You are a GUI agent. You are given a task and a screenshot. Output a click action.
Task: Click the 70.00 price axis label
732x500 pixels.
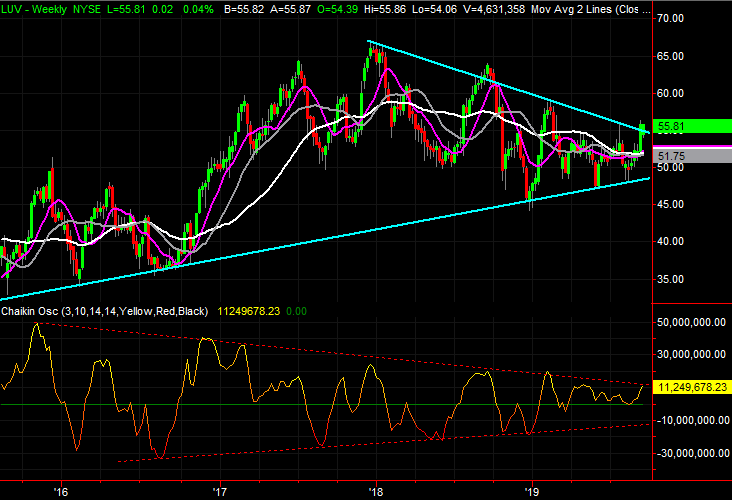670,18
